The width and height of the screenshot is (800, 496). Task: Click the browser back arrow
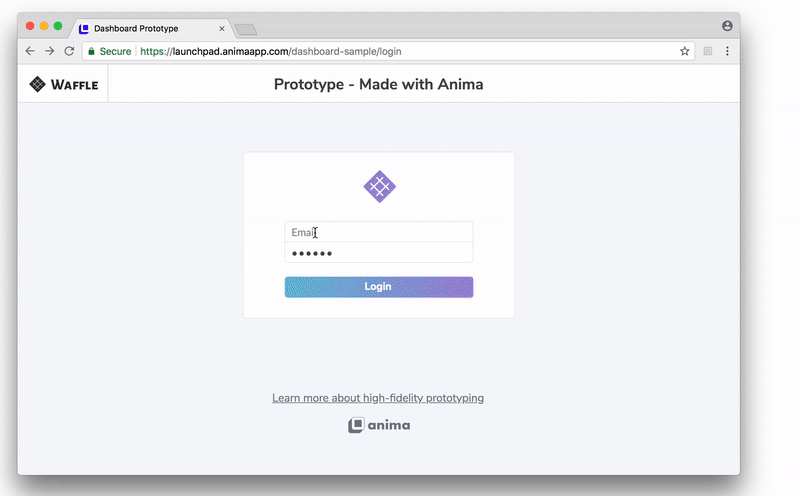[30, 51]
